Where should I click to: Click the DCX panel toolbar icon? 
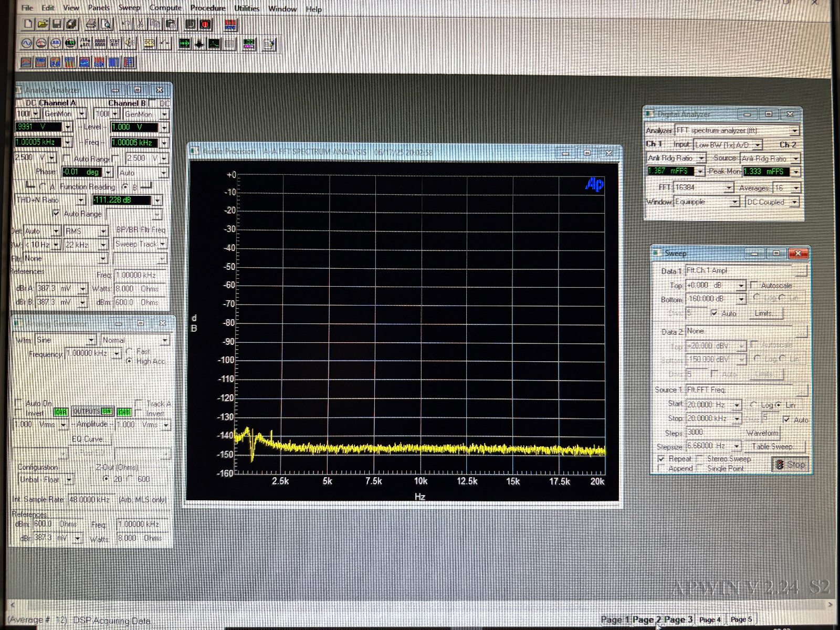(150, 44)
